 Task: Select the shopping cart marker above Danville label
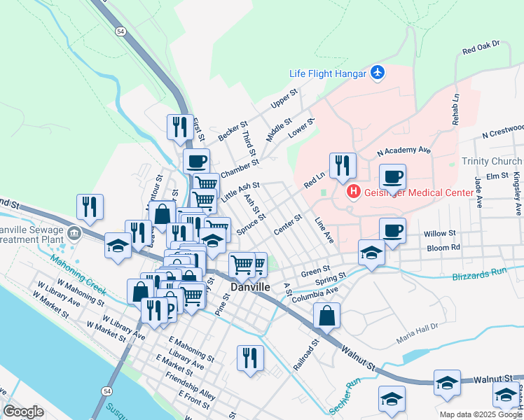(242, 267)
